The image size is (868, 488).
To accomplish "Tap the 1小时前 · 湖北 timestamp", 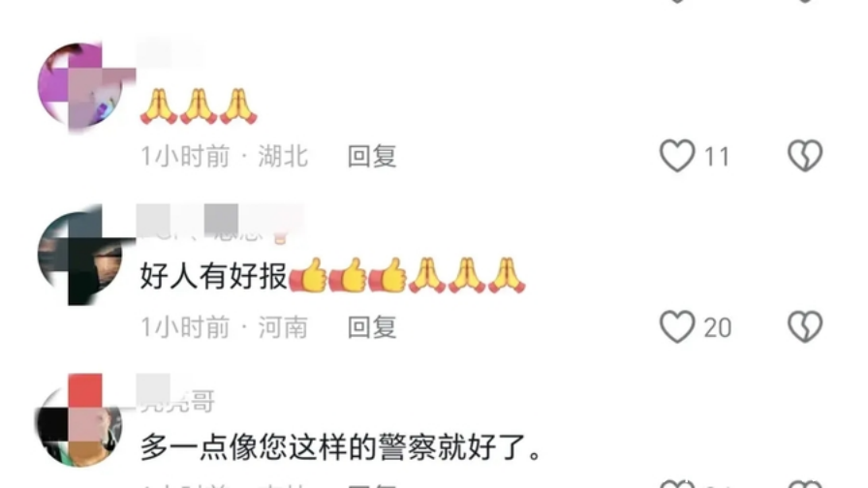I will point(224,157).
